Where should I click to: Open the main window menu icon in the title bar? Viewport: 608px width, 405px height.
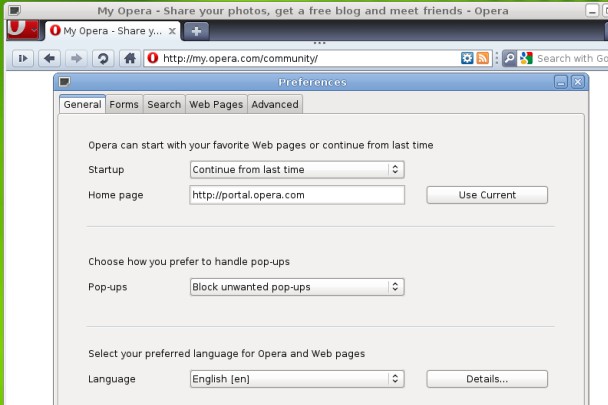15,10
